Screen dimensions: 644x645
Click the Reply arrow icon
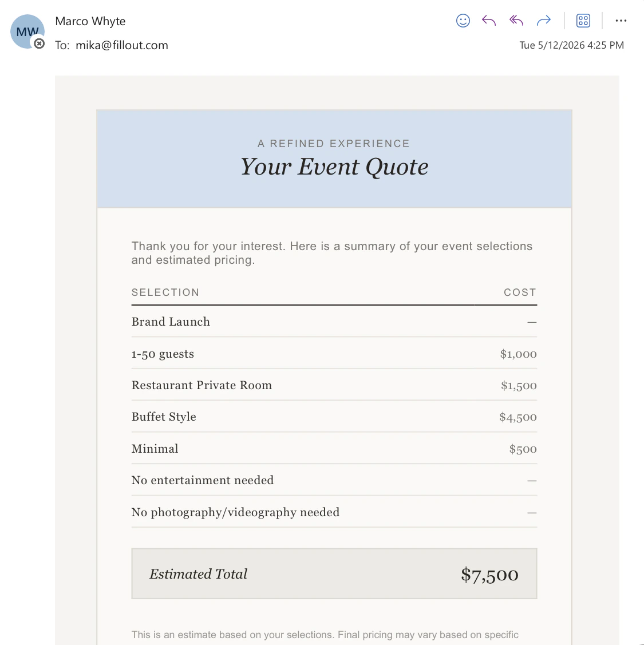click(489, 21)
